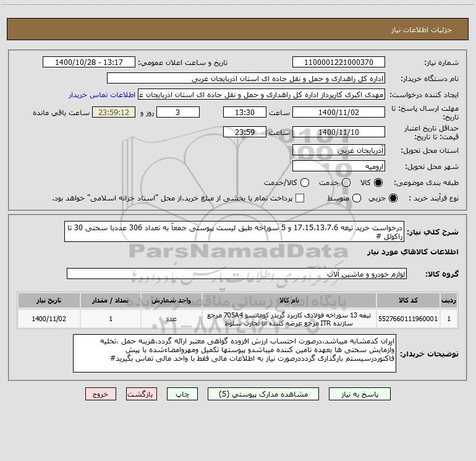Click the تاریخ نیاز column header
The width and height of the screenshot is (476, 461).
click(49, 300)
